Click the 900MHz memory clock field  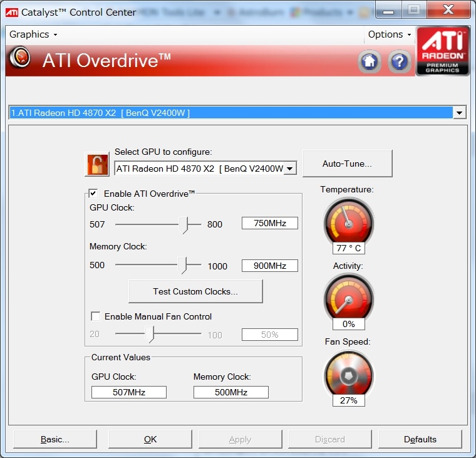click(x=270, y=266)
